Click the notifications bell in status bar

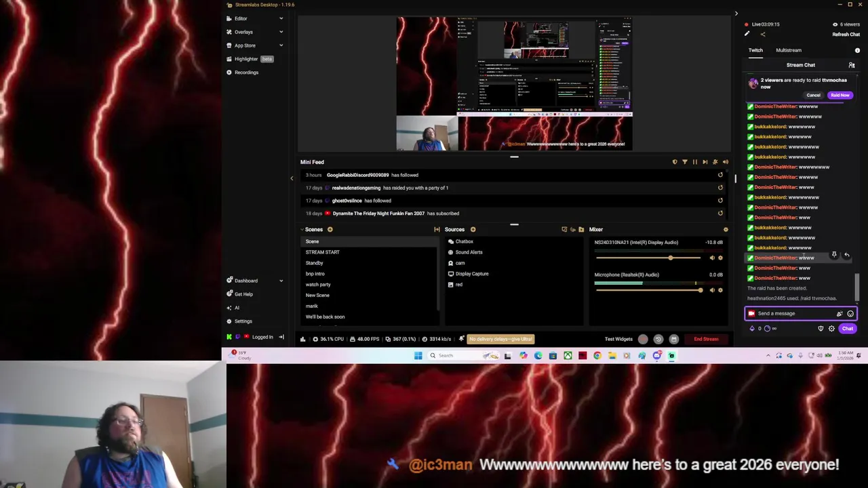pyautogui.click(x=461, y=339)
